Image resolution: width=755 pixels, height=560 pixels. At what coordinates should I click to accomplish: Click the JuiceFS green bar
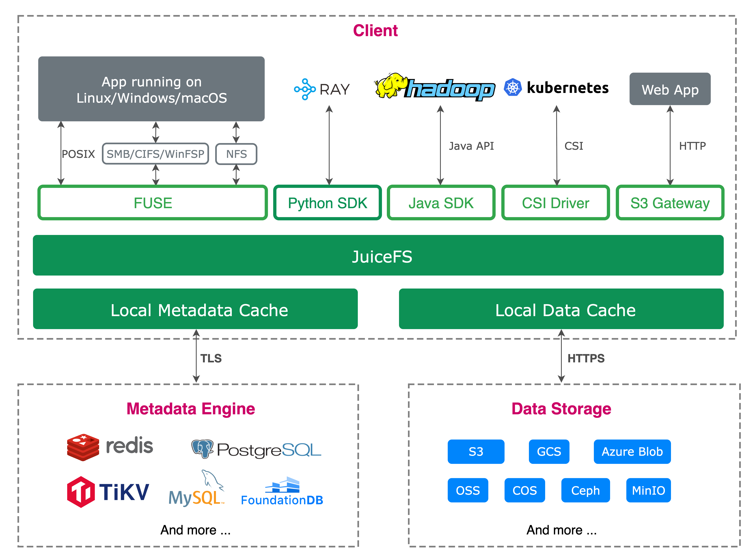(378, 256)
